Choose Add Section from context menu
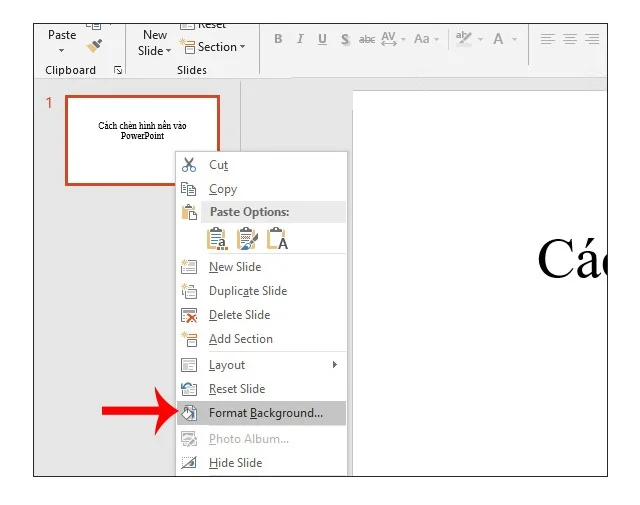Screen dimensions: 640x505 click(x=262, y=339)
